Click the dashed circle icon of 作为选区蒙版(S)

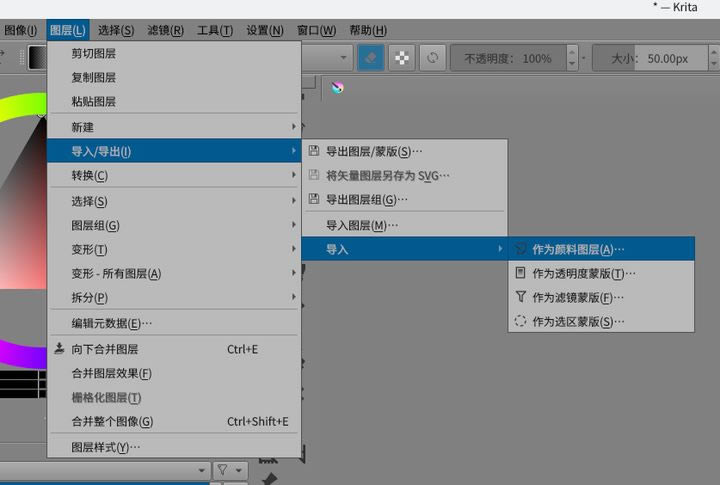click(520, 321)
